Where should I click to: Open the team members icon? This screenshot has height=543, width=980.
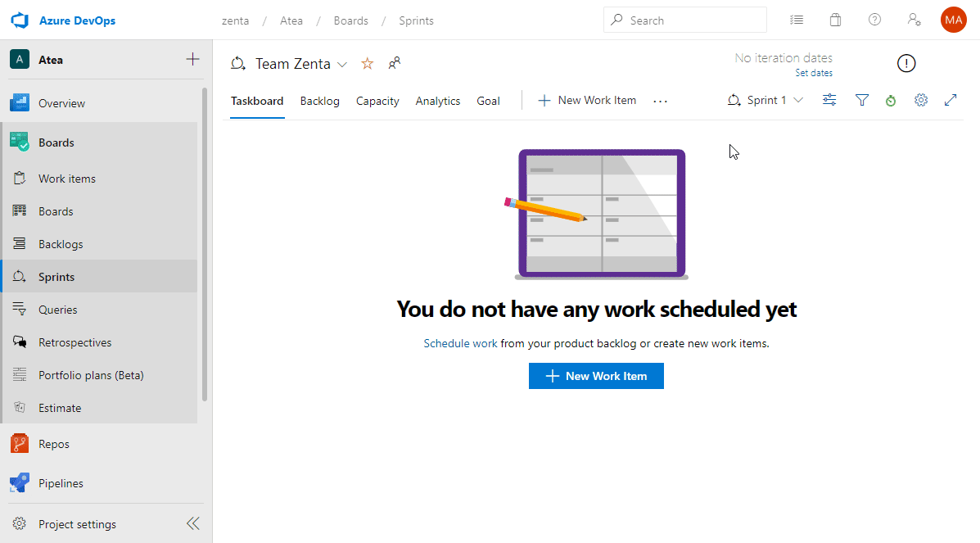pyautogui.click(x=395, y=63)
